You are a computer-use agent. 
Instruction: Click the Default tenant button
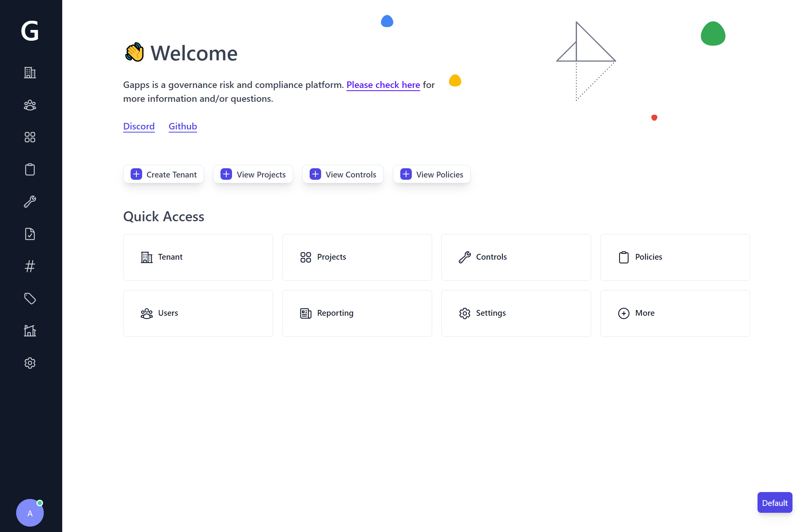point(774,503)
